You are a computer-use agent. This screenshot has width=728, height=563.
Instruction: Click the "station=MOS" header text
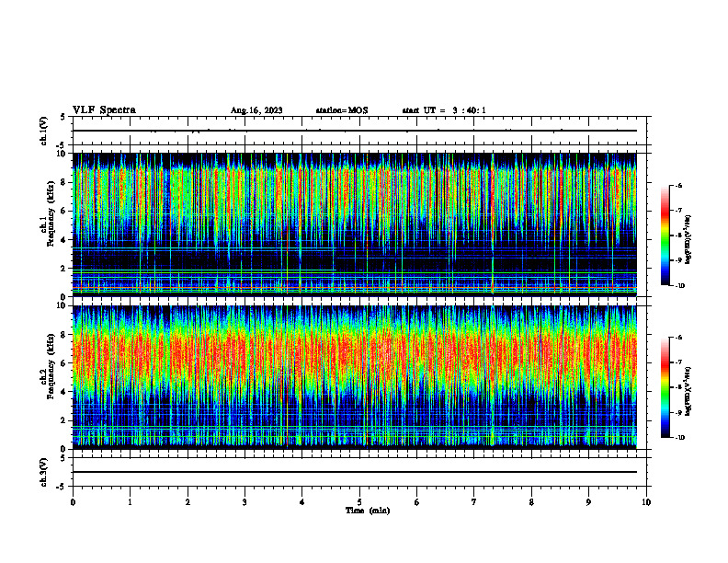point(342,110)
